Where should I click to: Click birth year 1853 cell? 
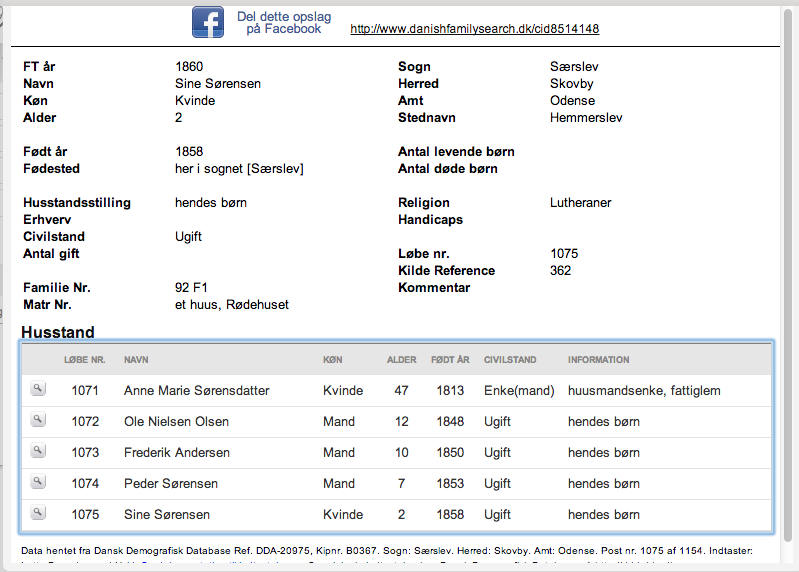click(450, 483)
